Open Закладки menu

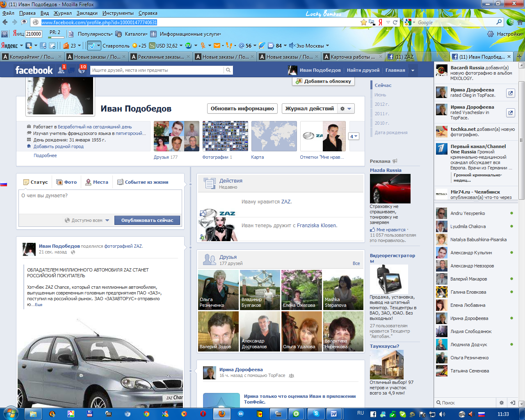87,13
